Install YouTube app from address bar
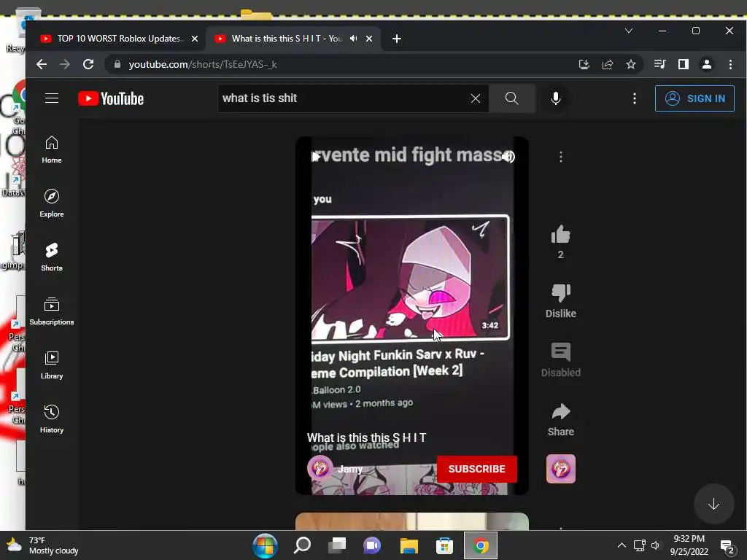The width and height of the screenshot is (747, 560). coord(584,64)
